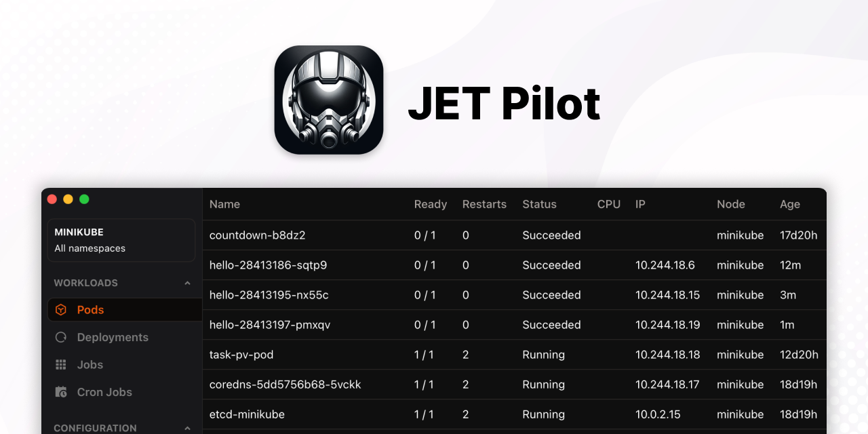Sort the table by Age
Viewport: 868px width, 434px height.
[x=789, y=204]
